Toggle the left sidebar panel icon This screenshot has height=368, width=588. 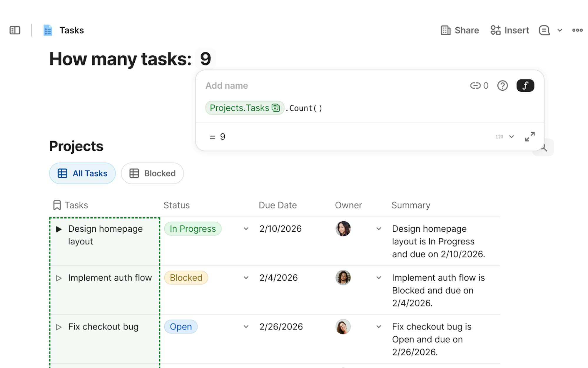pyautogui.click(x=15, y=30)
